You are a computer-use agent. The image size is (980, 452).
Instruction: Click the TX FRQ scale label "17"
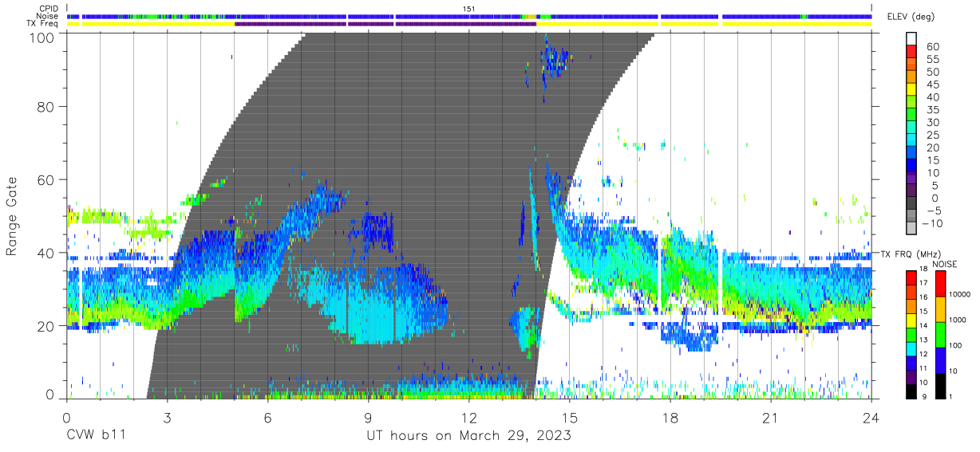tap(923, 283)
